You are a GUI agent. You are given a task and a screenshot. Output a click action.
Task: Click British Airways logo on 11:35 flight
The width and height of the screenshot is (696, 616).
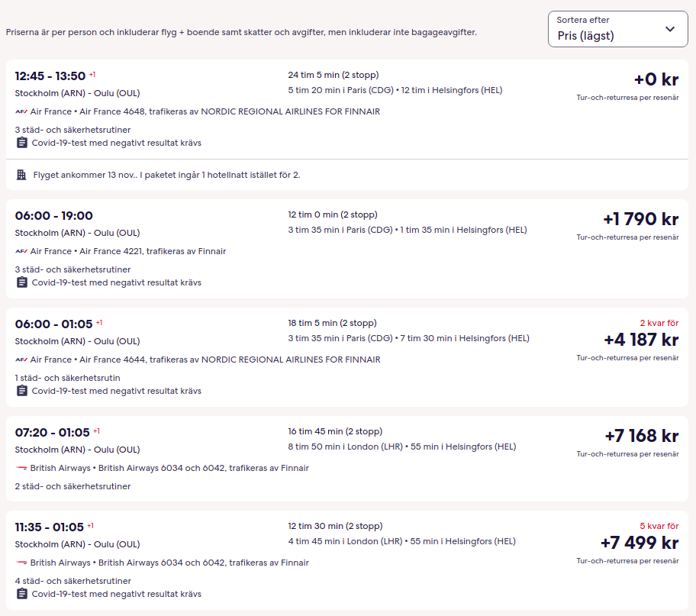coord(21,563)
